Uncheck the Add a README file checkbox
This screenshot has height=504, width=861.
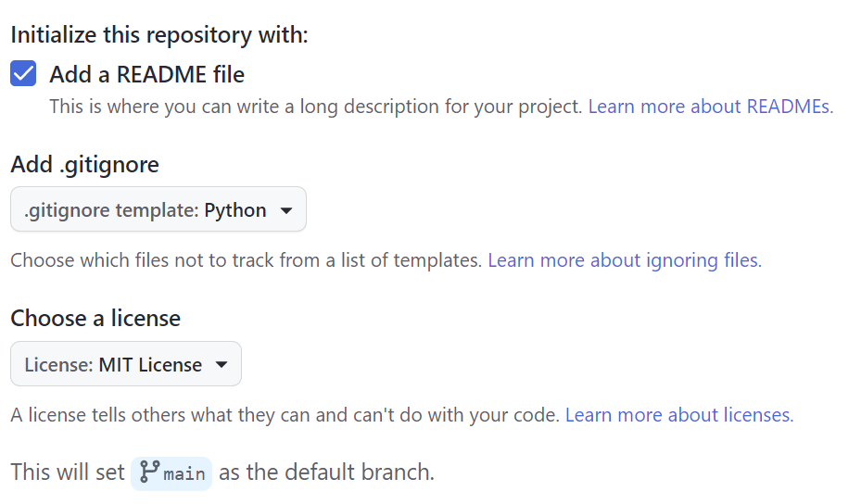click(x=23, y=74)
